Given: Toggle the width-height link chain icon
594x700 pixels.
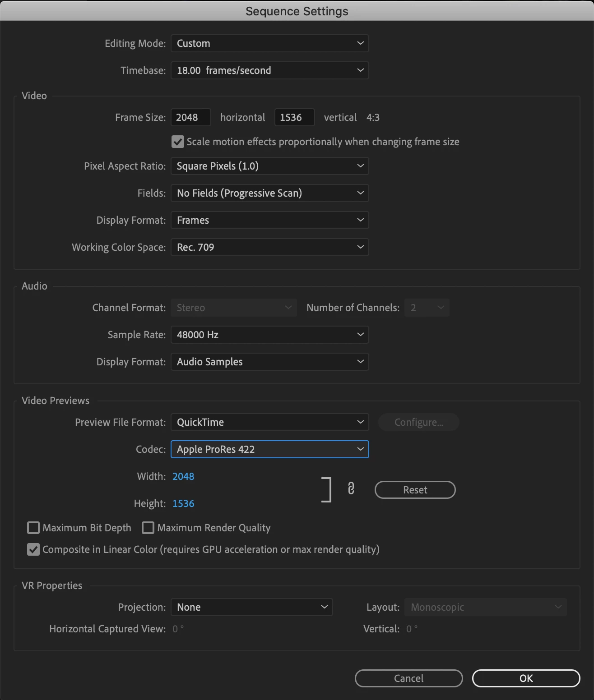Looking at the screenshot, I should pos(351,488).
